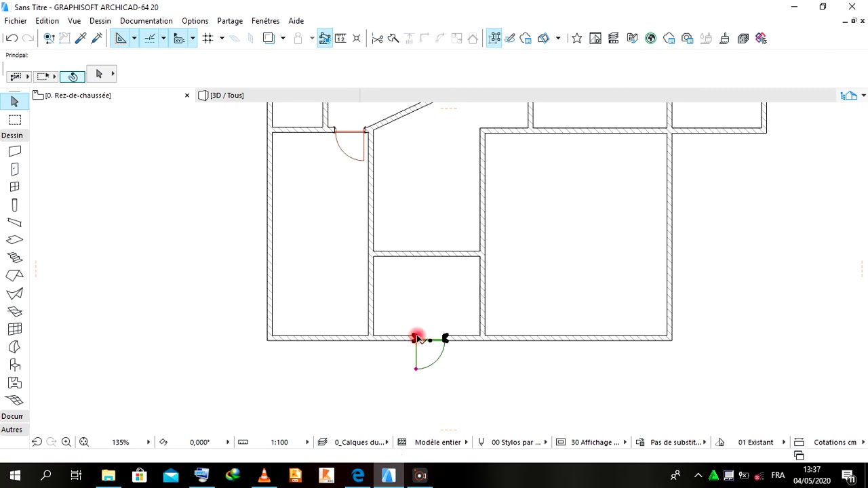The width and height of the screenshot is (868, 488).
Task: Select the Beam tool
Action: pos(14,222)
